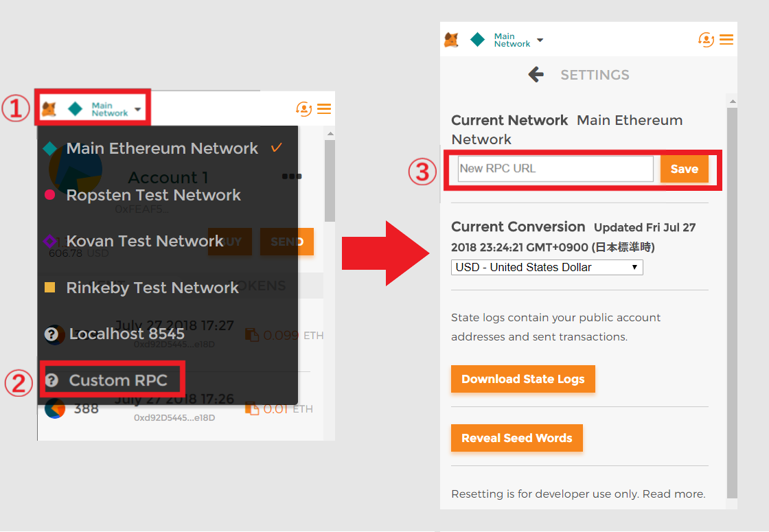Screen dimensions: 769x532
Task: Select Ropsten Test Network
Action: coord(168,195)
